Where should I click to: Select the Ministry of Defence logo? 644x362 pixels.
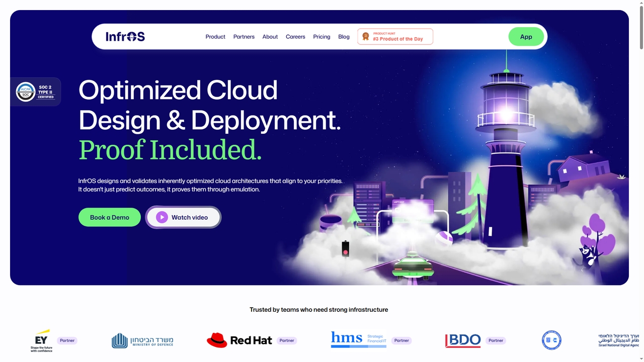pyautogui.click(x=142, y=340)
